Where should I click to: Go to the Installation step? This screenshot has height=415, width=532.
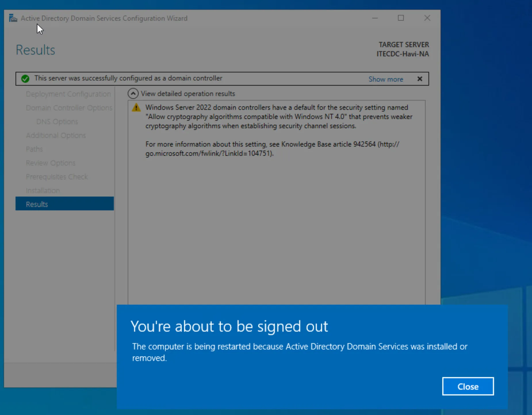43,191
